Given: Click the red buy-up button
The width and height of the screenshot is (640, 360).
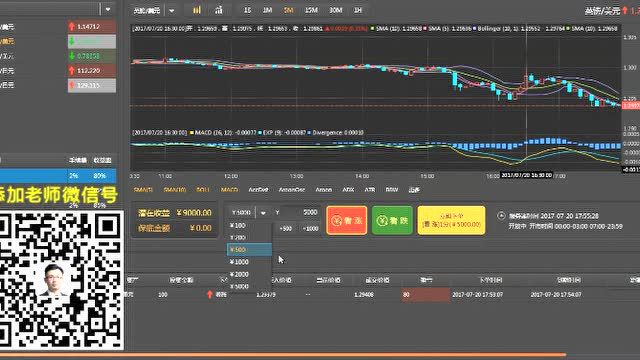Looking at the screenshot, I should [347, 220].
